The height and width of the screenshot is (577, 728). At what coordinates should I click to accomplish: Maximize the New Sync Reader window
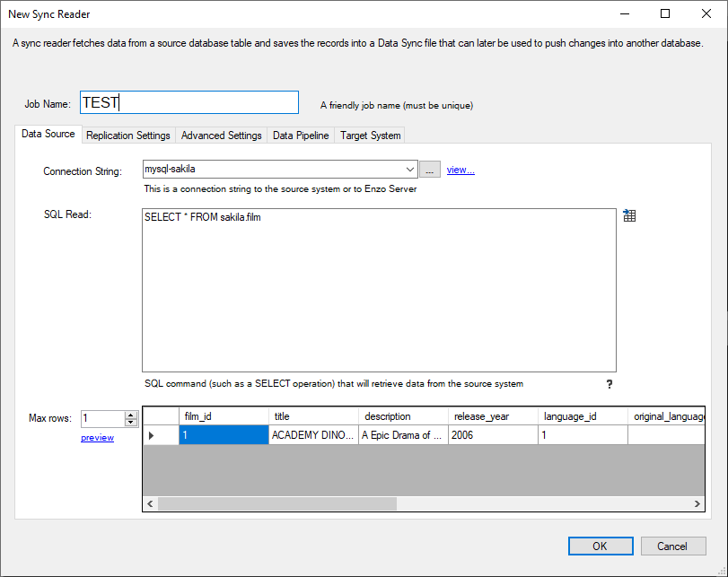665,13
